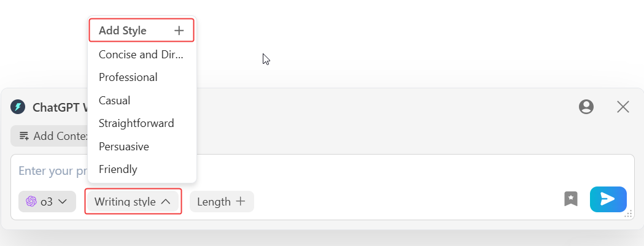Click the plus icon beside Add Style

[x=179, y=31]
